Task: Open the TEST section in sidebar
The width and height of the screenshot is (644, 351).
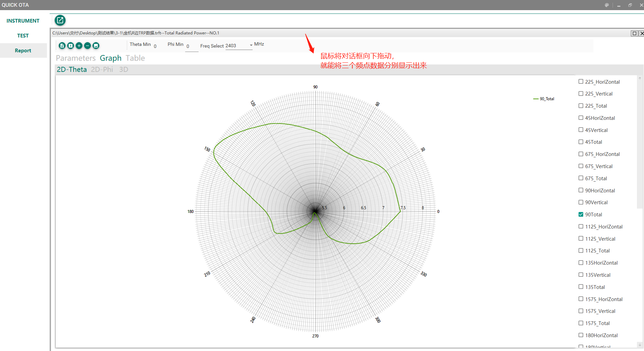Action: point(23,36)
